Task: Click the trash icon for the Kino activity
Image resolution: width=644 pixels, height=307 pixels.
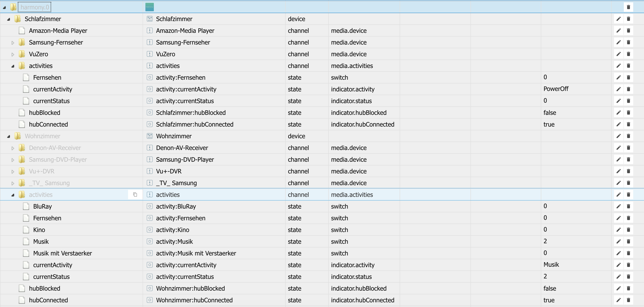Action: (x=628, y=230)
